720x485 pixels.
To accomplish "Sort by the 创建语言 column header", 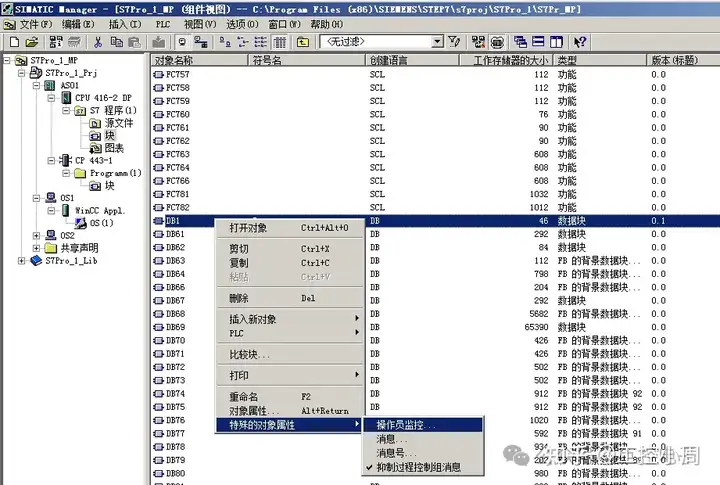I will pyautogui.click(x=413, y=60).
